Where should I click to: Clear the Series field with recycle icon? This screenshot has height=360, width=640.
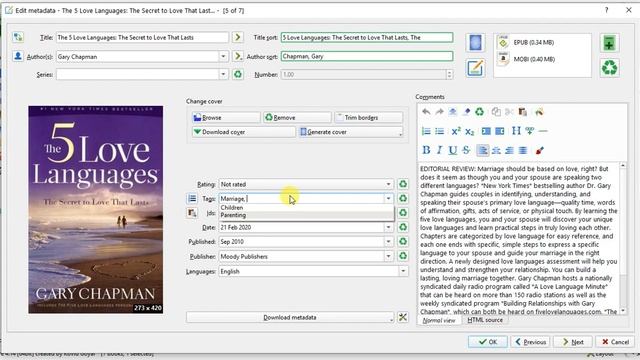pyautogui.click(x=238, y=74)
